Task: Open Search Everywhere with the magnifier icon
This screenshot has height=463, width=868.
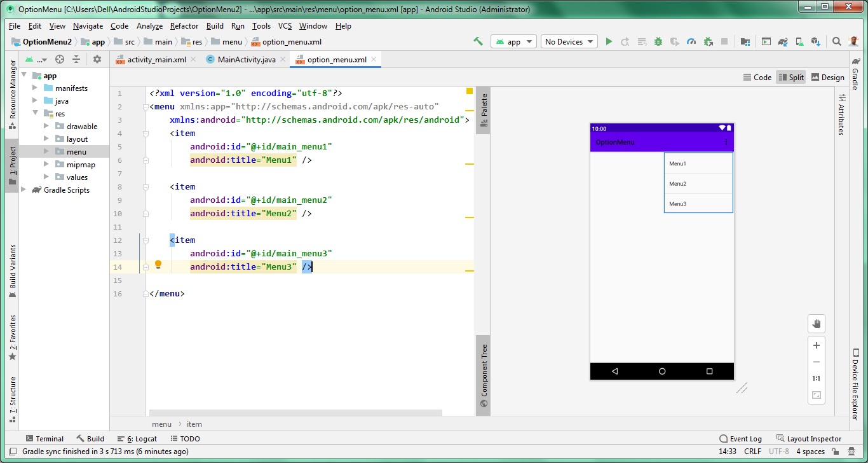Action: pyautogui.click(x=836, y=41)
